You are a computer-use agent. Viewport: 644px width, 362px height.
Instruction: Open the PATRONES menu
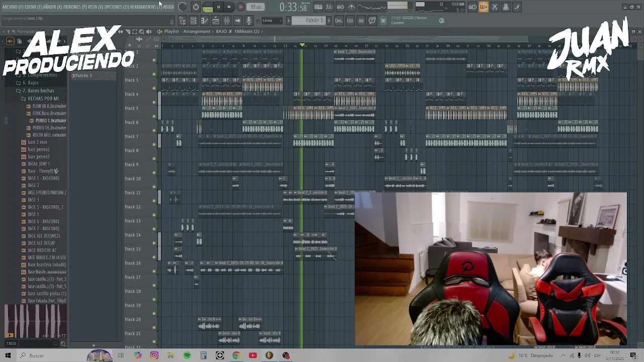click(x=75, y=7)
